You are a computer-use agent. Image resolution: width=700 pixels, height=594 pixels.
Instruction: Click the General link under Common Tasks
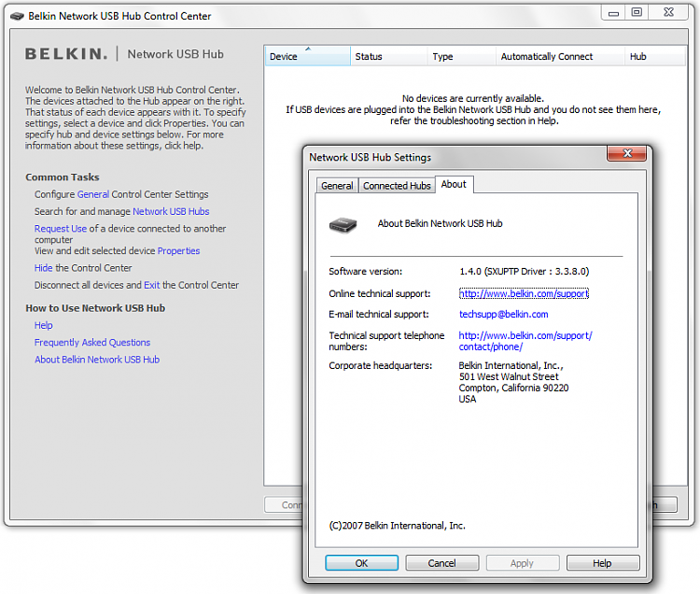coord(92,194)
